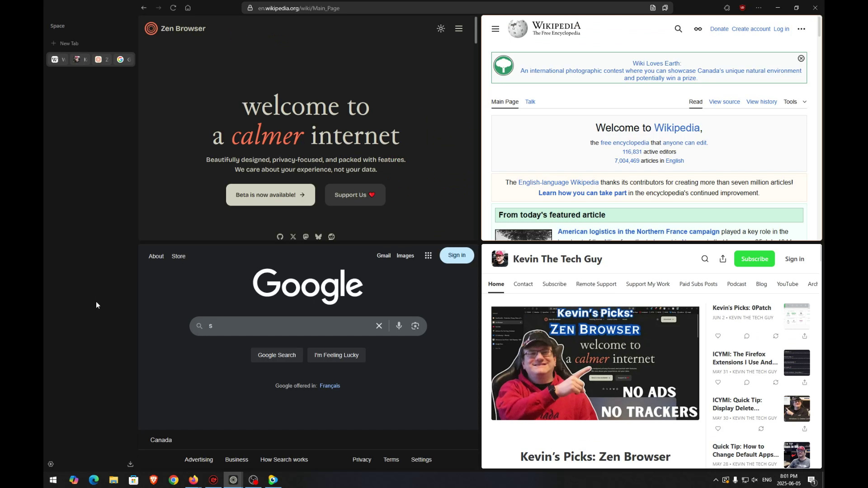Click the green Subscribe button
Screen dimensions: 868x488
[x=754, y=259]
